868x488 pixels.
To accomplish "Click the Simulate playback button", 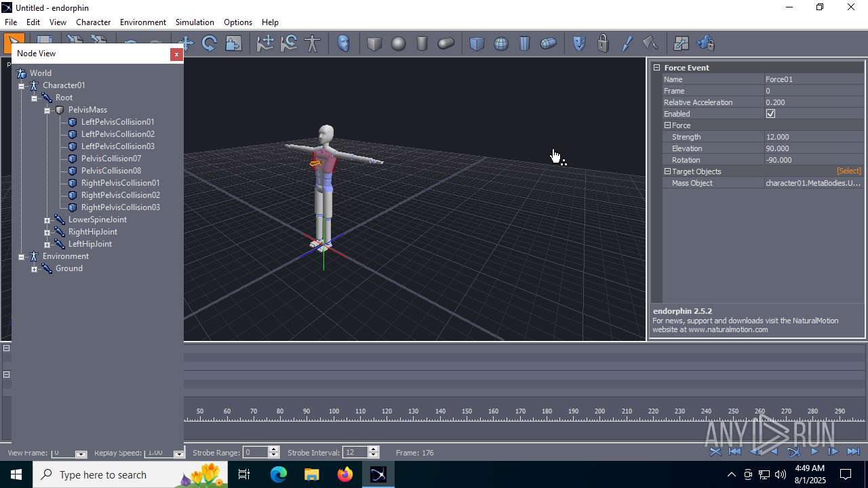I will point(794,451).
